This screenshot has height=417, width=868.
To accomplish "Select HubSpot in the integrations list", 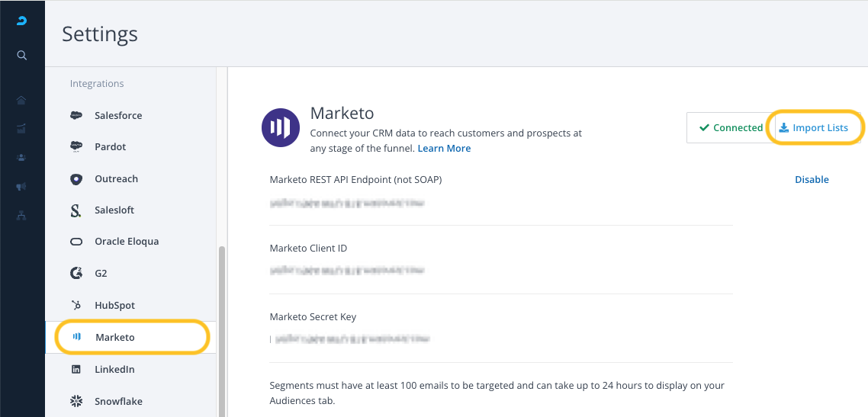I will click(x=114, y=306).
